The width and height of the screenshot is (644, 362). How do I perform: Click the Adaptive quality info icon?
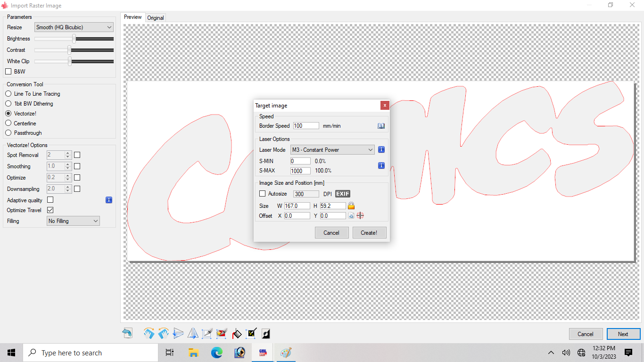point(109,200)
